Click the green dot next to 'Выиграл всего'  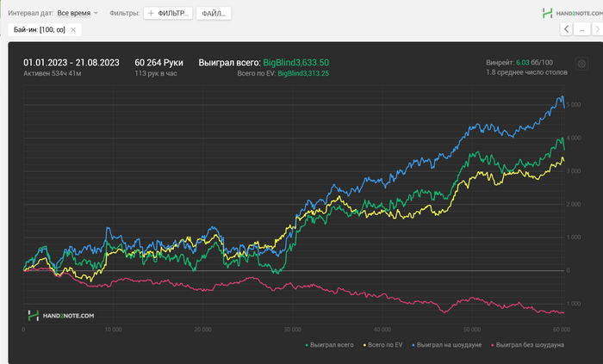click(307, 345)
